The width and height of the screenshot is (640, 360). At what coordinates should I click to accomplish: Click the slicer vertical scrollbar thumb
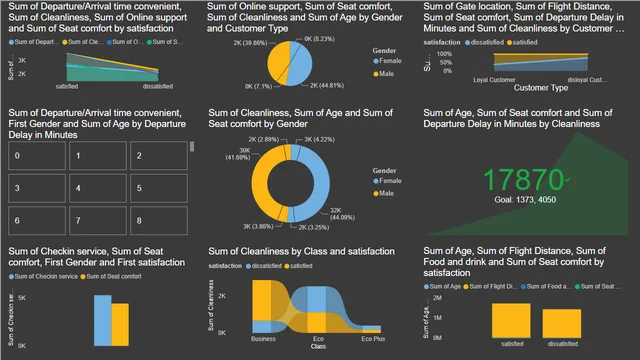[x=192, y=147]
